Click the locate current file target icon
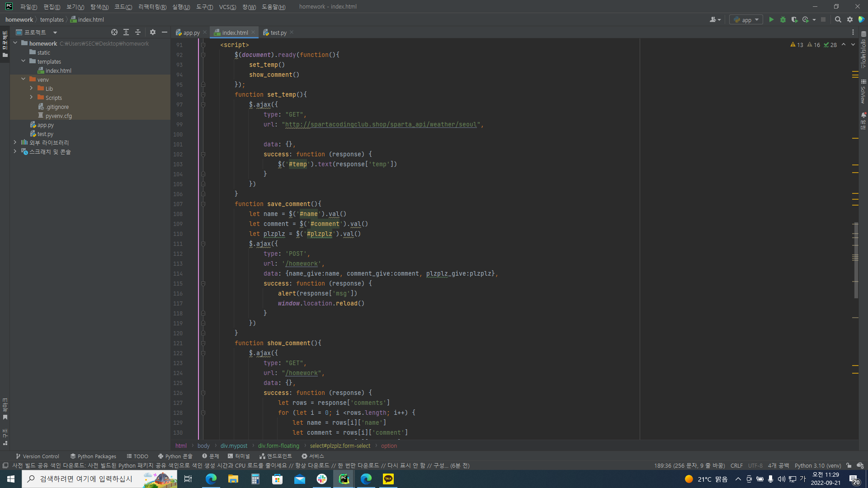868x488 pixels. 114,32
